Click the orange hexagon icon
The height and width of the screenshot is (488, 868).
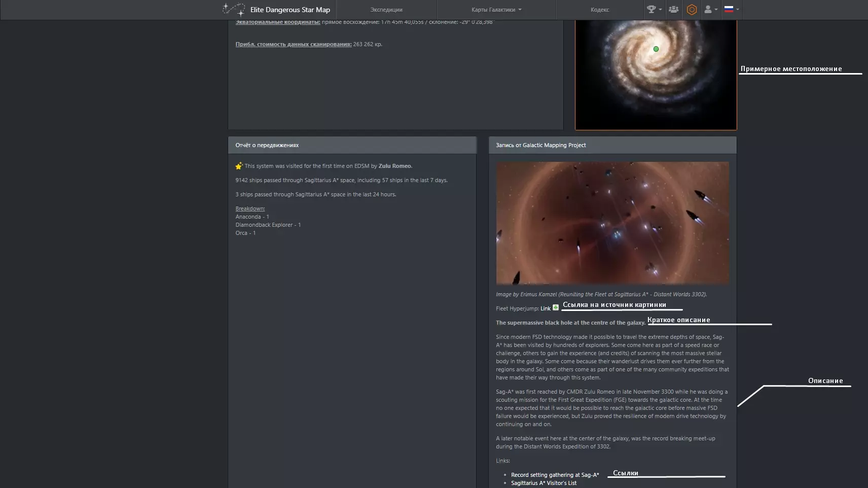[x=692, y=10]
